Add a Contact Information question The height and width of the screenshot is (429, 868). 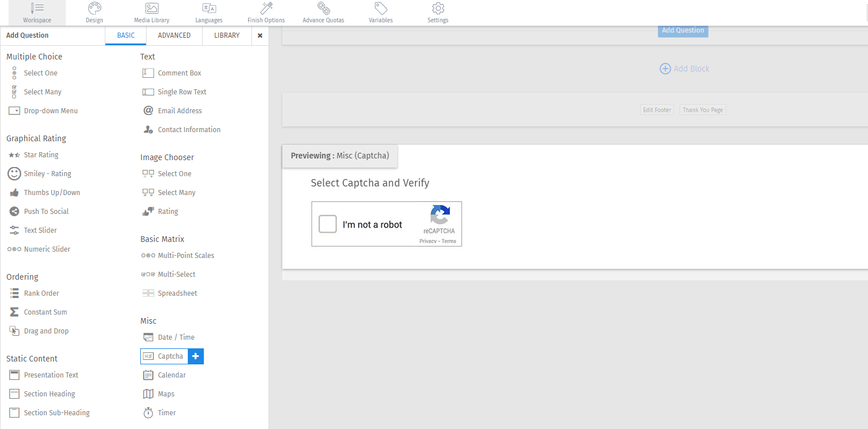182,130
